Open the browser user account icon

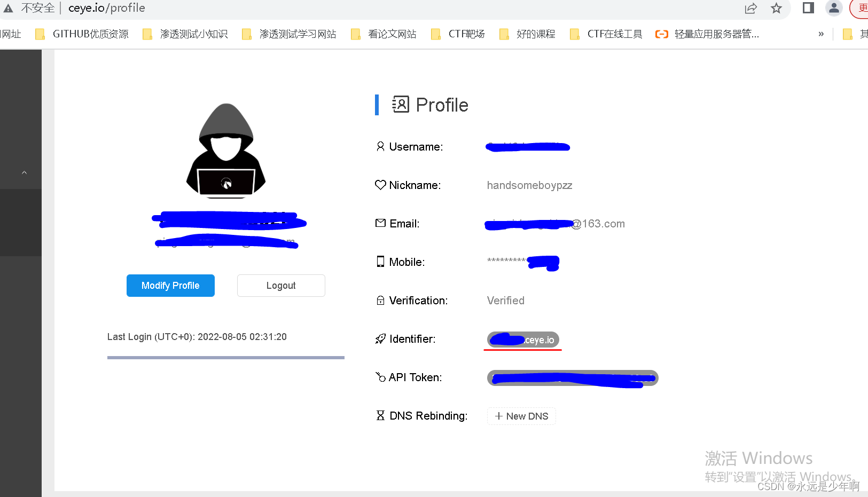click(x=834, y=7)
